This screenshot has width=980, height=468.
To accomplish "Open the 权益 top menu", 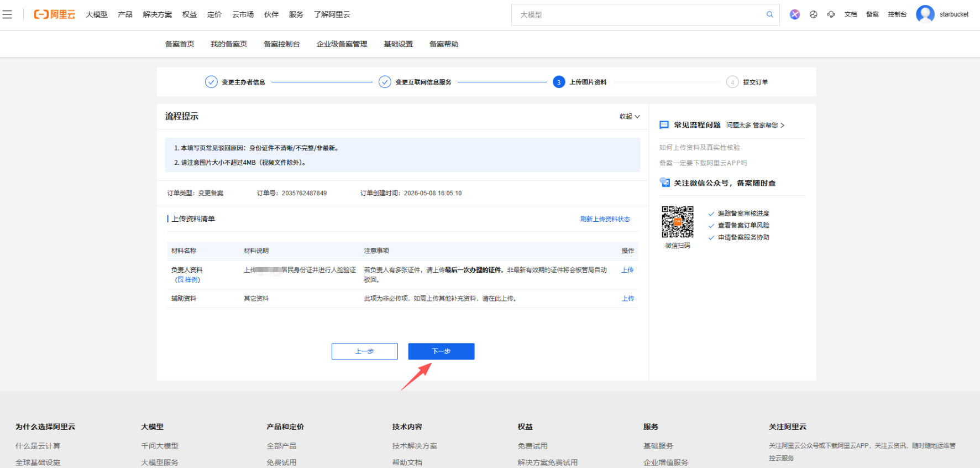I will pyautogui.click(x=190, y=14).
